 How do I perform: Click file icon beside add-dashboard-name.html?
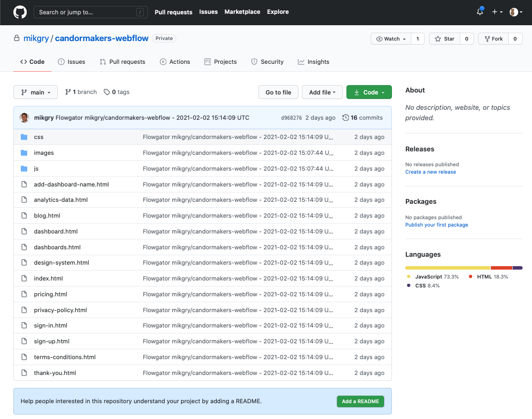click(x=24, y=184)
